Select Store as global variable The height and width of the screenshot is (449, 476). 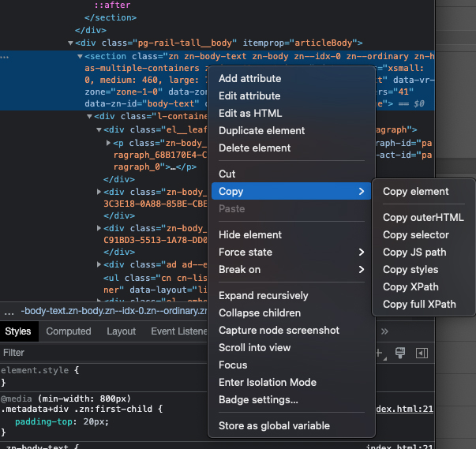point(274,425)
